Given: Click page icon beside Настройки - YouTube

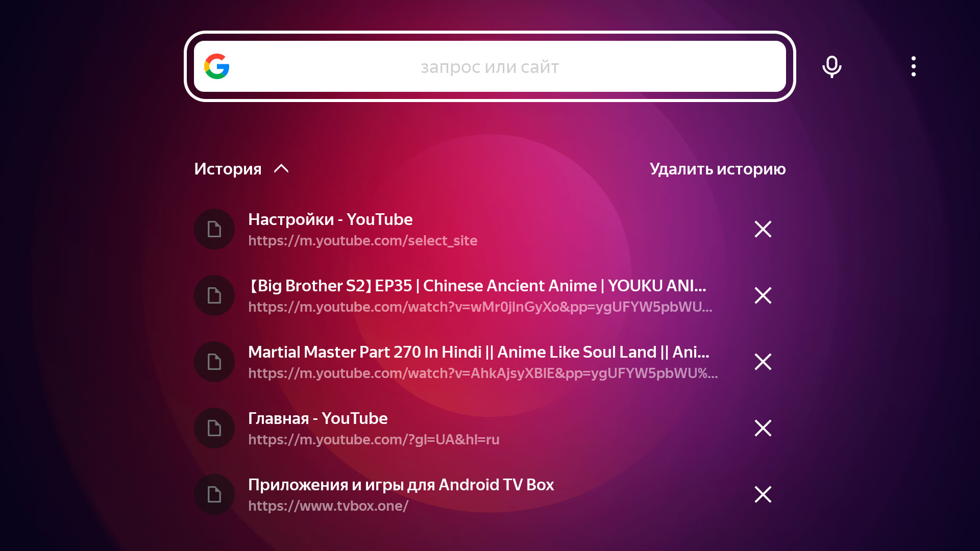Looking at the screenshot, I should click(x=214, y=229).
